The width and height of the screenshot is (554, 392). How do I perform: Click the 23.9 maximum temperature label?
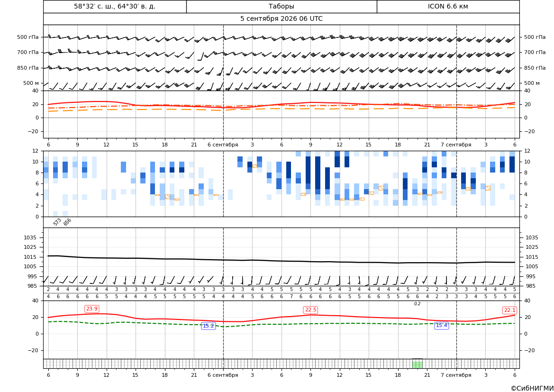(x=92, y=309)
